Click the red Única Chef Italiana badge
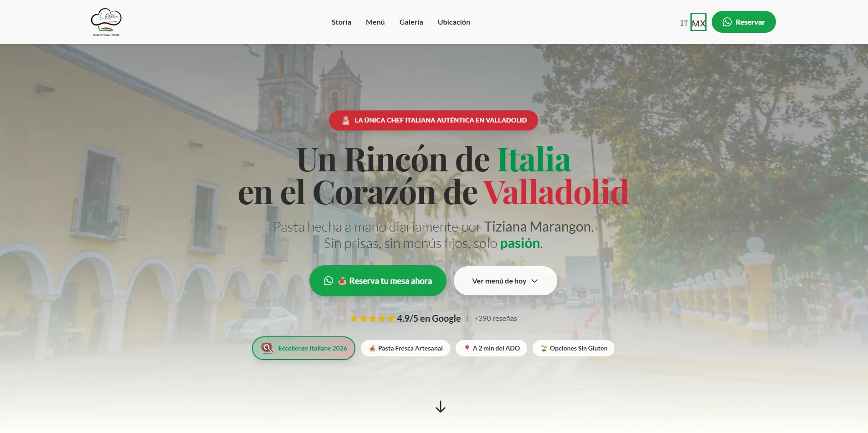Viewport: 868px width, 433px height. (x=433, y=120)
